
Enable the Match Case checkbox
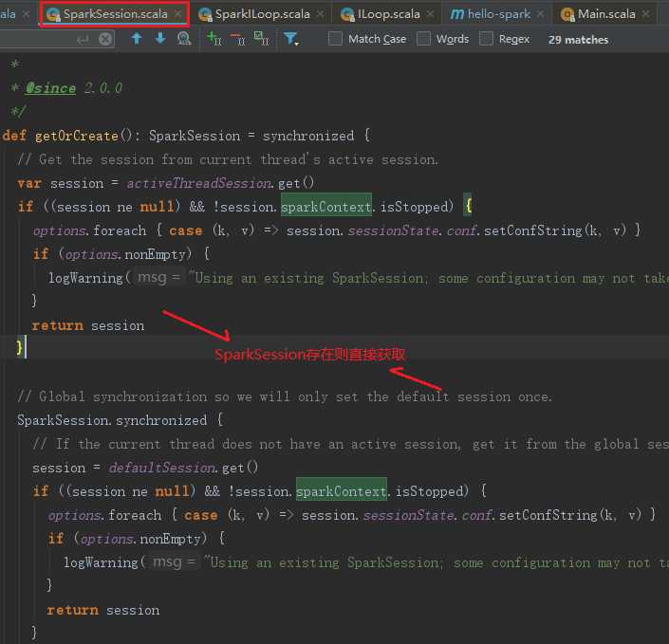pyautogui.click(x=335, y=39)
